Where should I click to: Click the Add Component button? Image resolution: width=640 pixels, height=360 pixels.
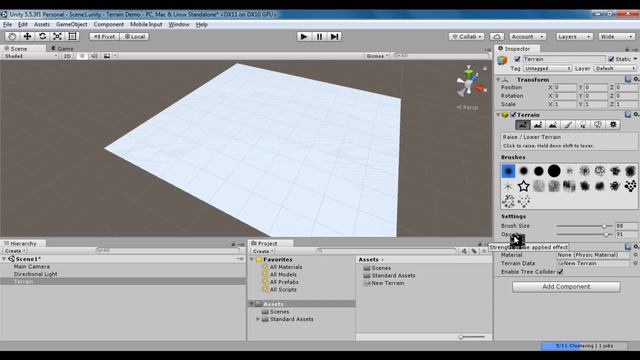point(566,287)
